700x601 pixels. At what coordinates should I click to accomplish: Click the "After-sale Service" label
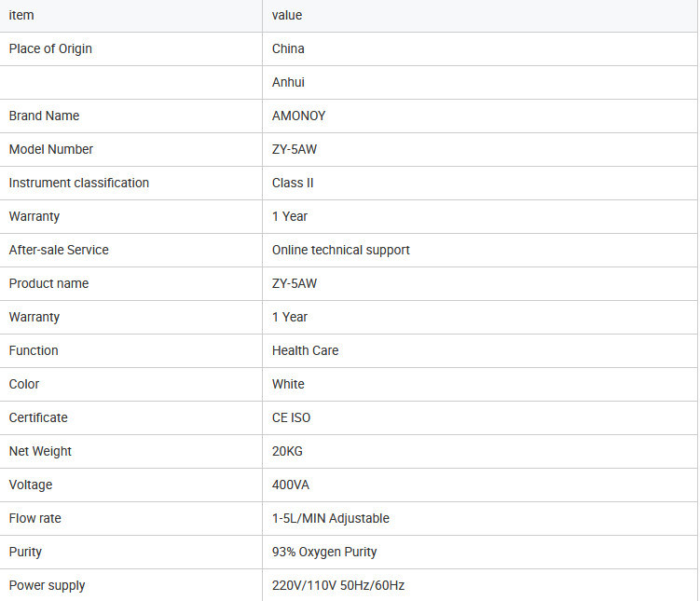59,250
